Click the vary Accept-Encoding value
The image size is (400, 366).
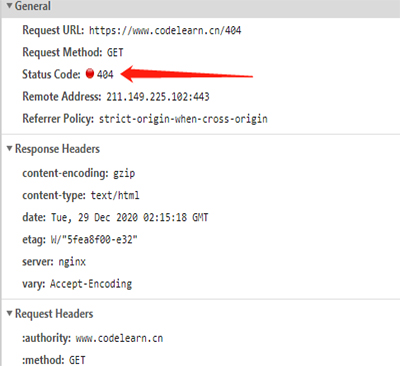91,284
